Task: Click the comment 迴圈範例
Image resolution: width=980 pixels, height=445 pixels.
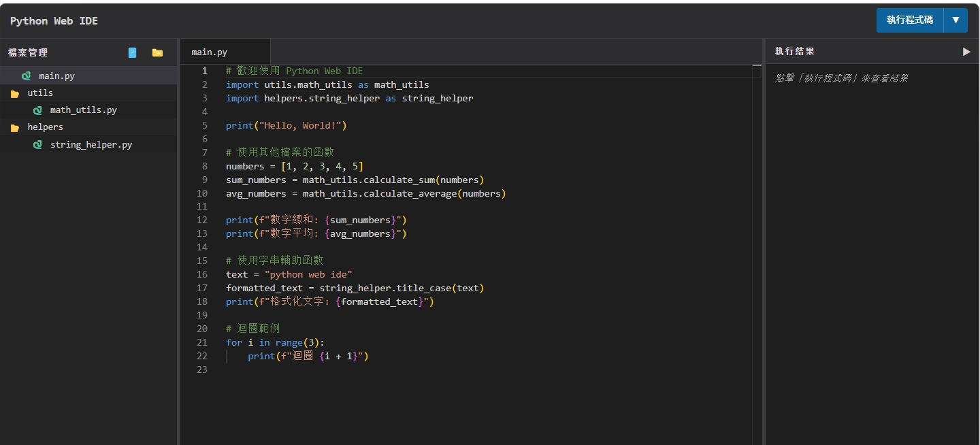Action: click(x=252, y=329)
